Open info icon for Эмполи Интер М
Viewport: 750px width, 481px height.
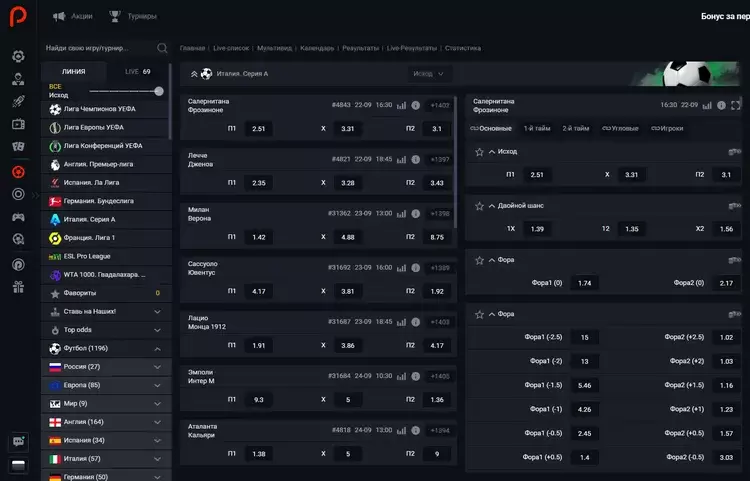416,376
